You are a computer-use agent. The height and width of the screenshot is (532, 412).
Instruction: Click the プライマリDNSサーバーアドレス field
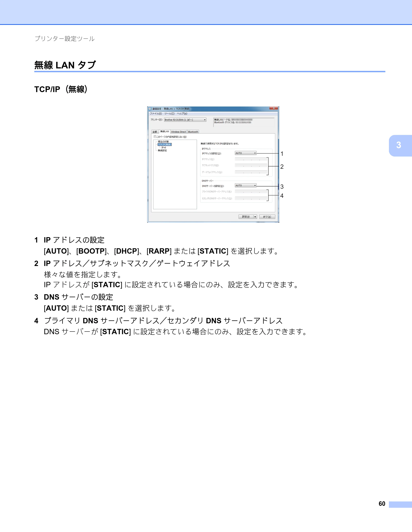251,192
